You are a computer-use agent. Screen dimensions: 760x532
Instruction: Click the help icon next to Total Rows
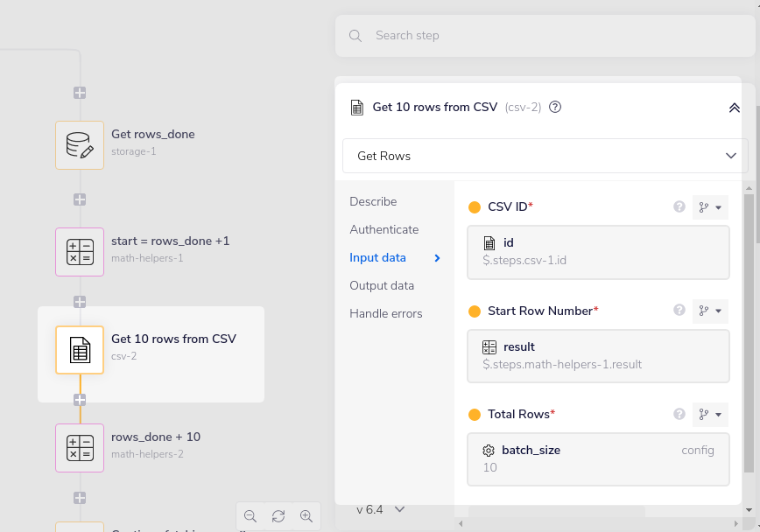[x=679, y=414]
